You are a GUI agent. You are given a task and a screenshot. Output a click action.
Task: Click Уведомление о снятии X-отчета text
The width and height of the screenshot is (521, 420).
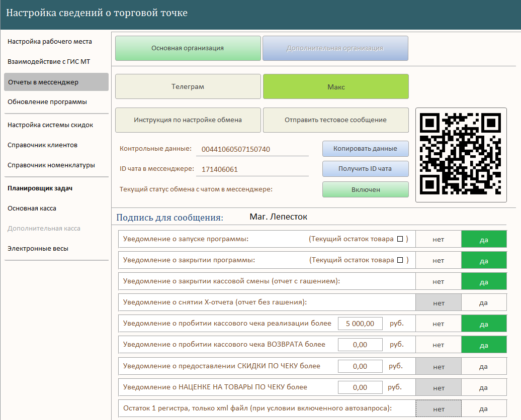click(215, 302)
